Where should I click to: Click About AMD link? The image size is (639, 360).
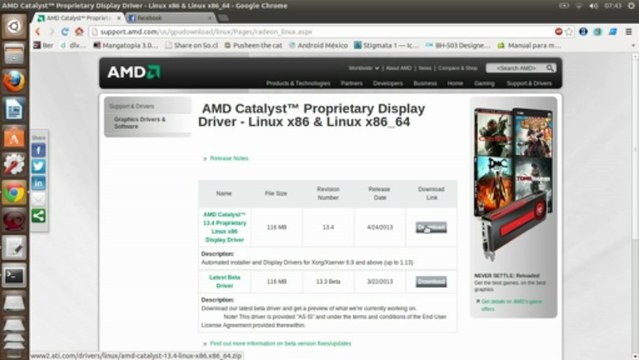click(x=399, y=68)
